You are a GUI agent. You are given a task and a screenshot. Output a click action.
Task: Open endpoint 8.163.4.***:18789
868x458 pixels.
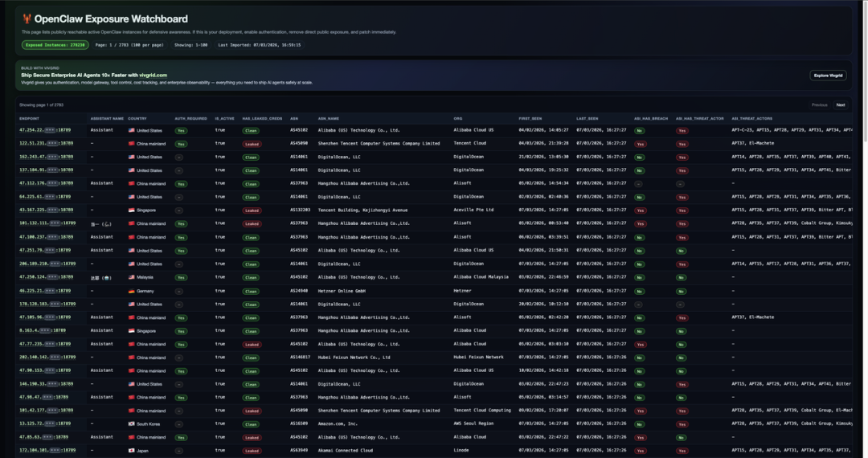coord(42,330)
